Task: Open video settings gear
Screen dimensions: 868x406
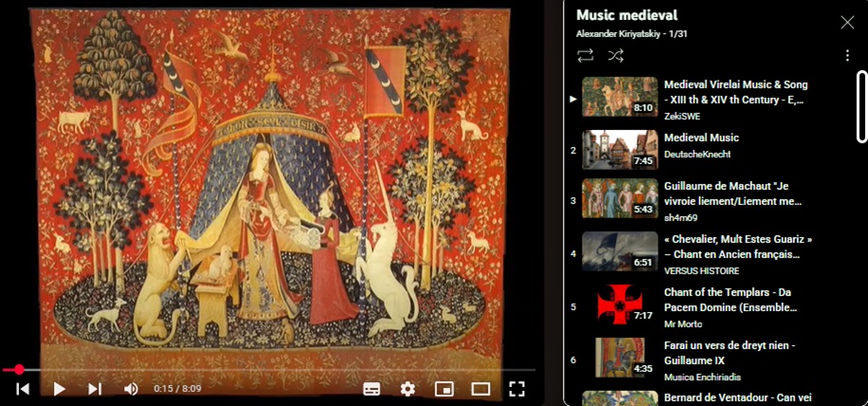Action: click(407, 388)
